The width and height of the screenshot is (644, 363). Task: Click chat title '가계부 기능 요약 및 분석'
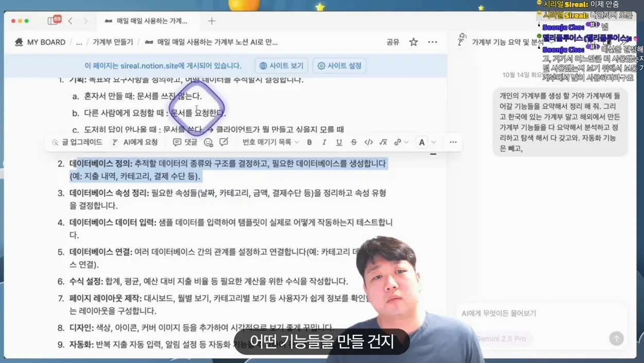click(x=508, y=42)
